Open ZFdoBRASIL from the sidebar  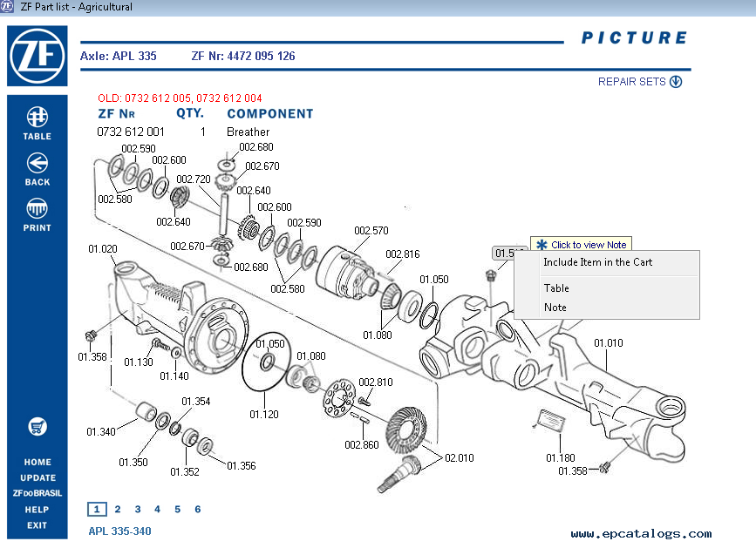37,493
